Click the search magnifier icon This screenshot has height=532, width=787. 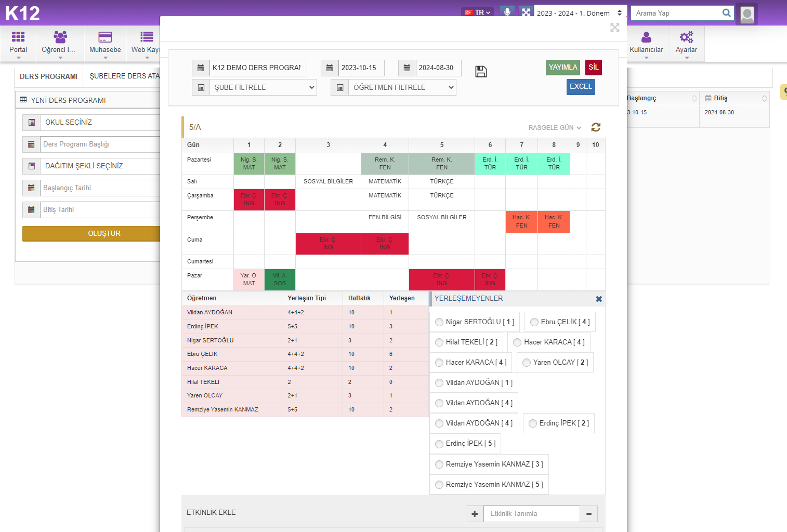click(727, 13)
